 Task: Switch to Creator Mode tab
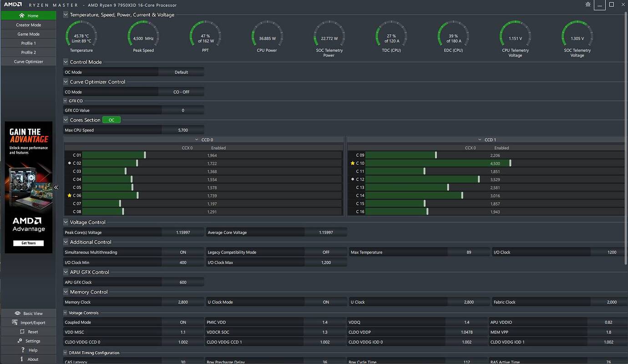pos(28,25)
